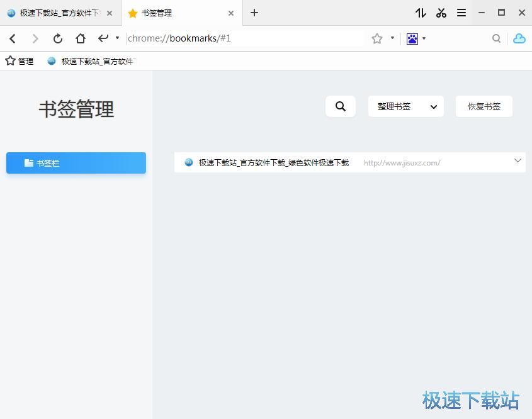
Task: Open the 极速下载站 bookmark in bookmarks bar
Action: tap(92, 61)
